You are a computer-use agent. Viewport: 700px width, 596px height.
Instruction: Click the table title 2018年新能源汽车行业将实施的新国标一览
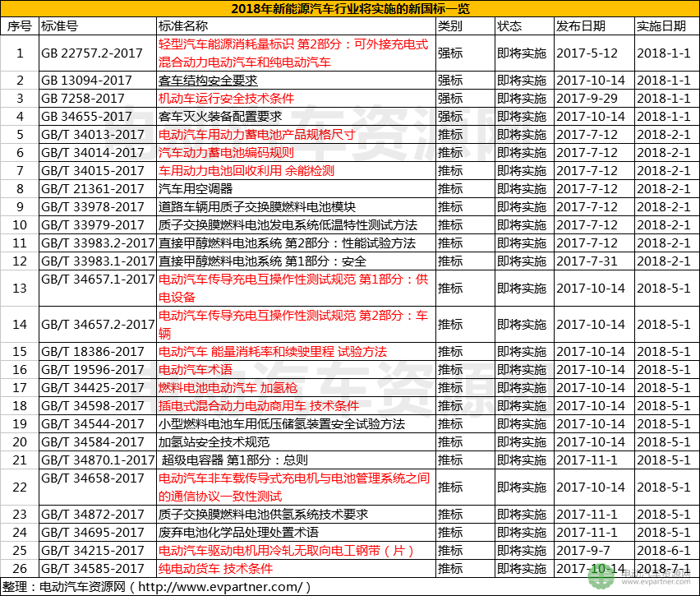coord(350,8)
